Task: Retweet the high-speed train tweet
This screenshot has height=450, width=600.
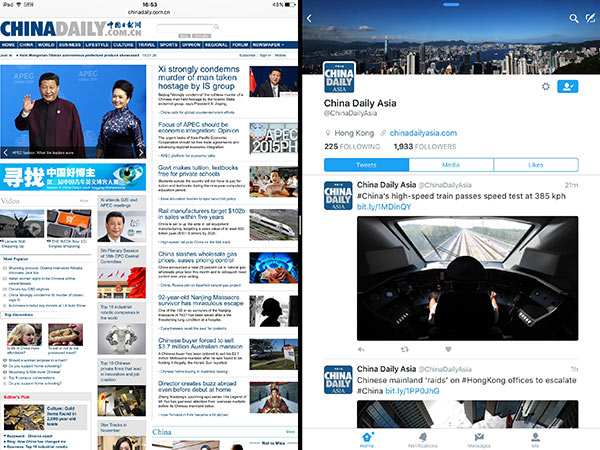Action: point(405,349)
